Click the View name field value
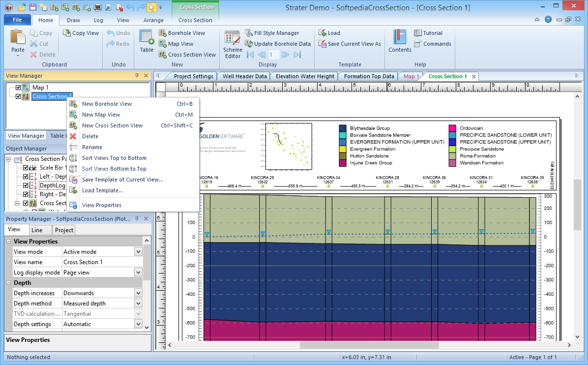The height and width of the screenshot is (365, 588). tap(102, 262)
